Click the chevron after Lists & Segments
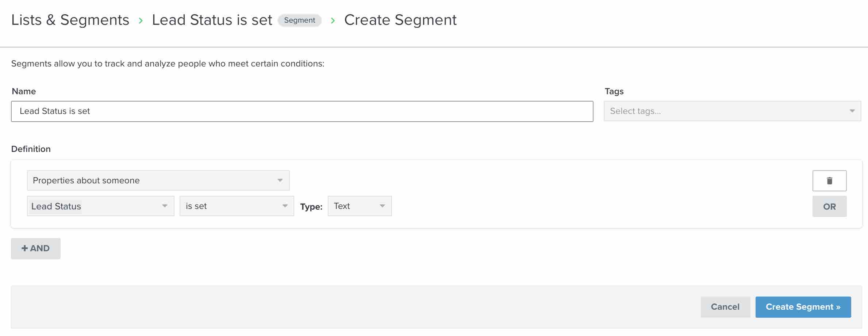The image size is (868, 336). pyautogui.click(x=141, y=20)
